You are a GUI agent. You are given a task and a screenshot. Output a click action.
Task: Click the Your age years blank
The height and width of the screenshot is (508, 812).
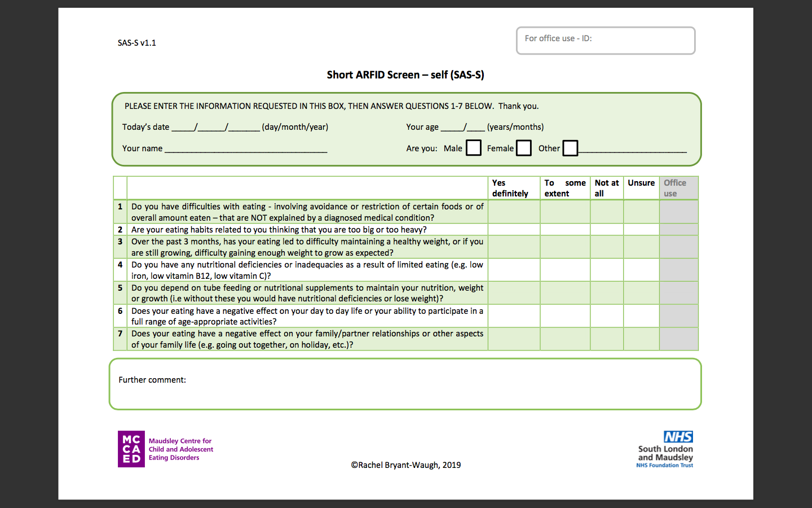(452, 128)
